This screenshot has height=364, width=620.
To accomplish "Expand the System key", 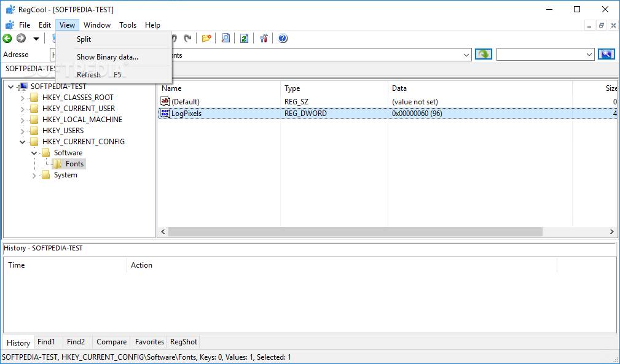I will click(34, 175).
